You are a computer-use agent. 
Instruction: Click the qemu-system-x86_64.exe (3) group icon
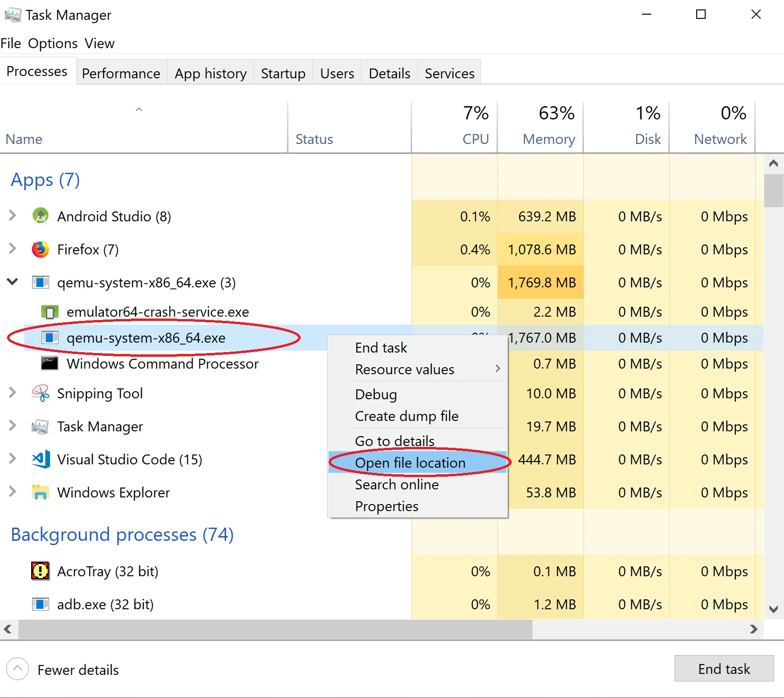41,282
